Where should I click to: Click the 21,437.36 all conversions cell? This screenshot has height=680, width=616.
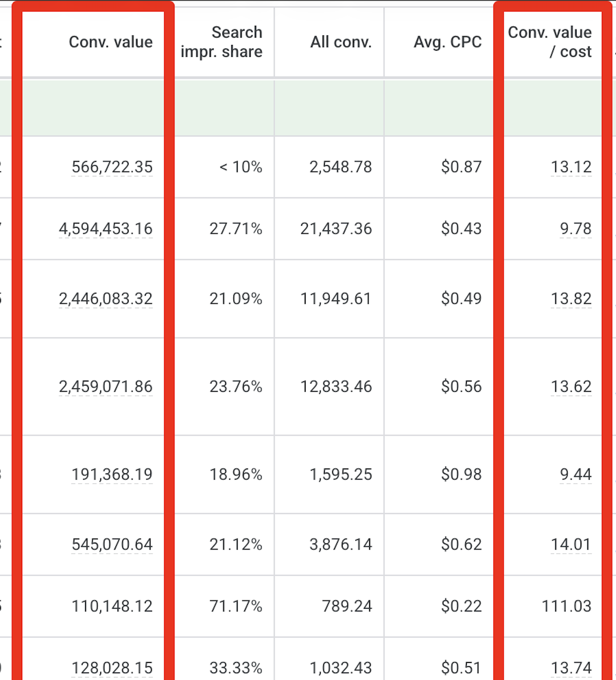pyautogui.click(x=336, y=229)
